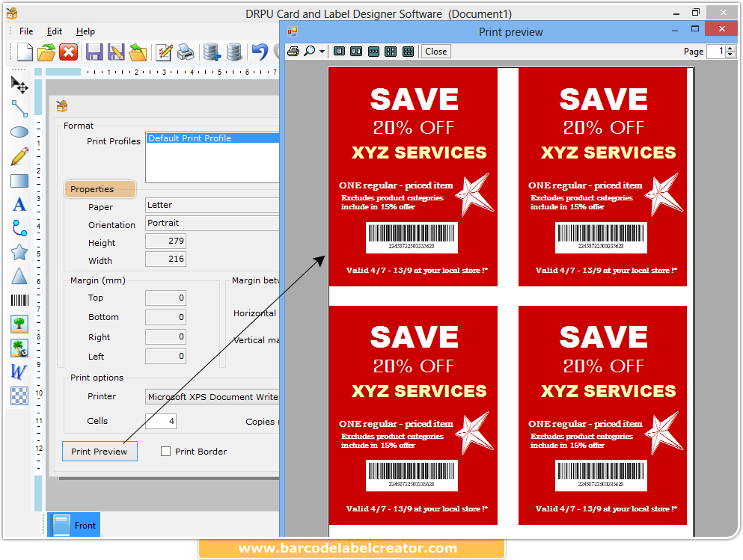Switch to the Front tab

point(73,525)
